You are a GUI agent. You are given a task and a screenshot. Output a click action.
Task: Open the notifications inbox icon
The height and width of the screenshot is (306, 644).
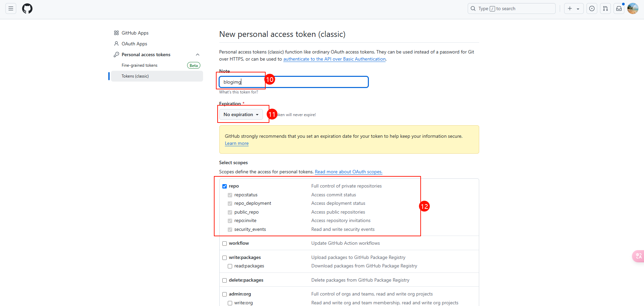click(619, 8)
